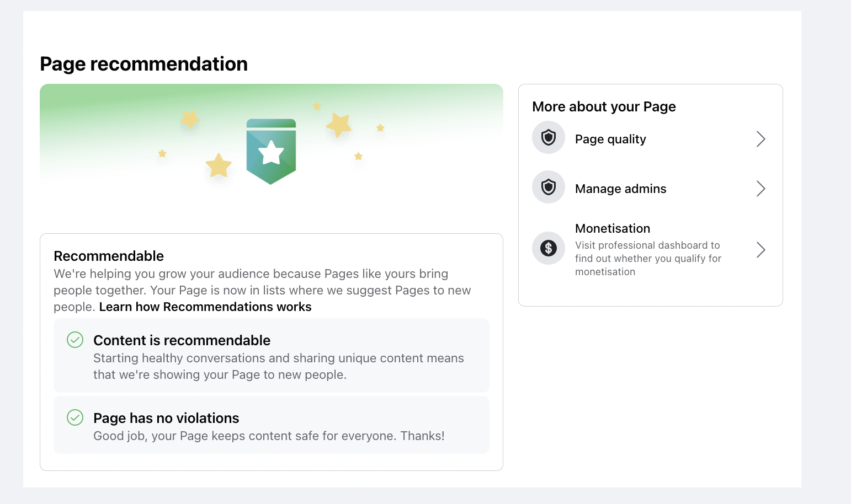Image resolution: width=851 pixels, height=504 pixels.
Task: Open Monetisation via its right chevron
Action: point(760,250)
